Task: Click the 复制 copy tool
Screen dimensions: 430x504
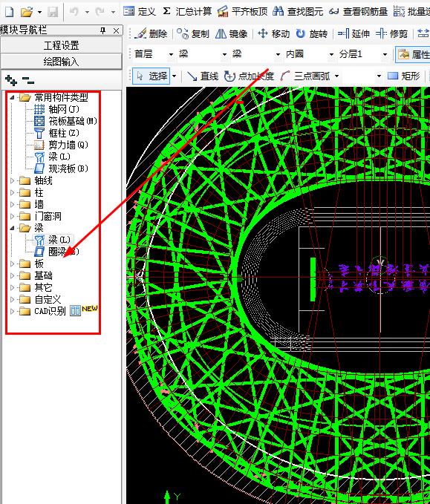Action: pos(193,33)
